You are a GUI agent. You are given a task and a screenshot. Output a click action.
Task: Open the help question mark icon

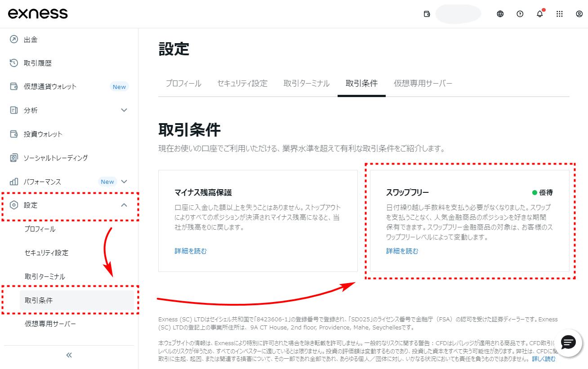tap(520, 14)
